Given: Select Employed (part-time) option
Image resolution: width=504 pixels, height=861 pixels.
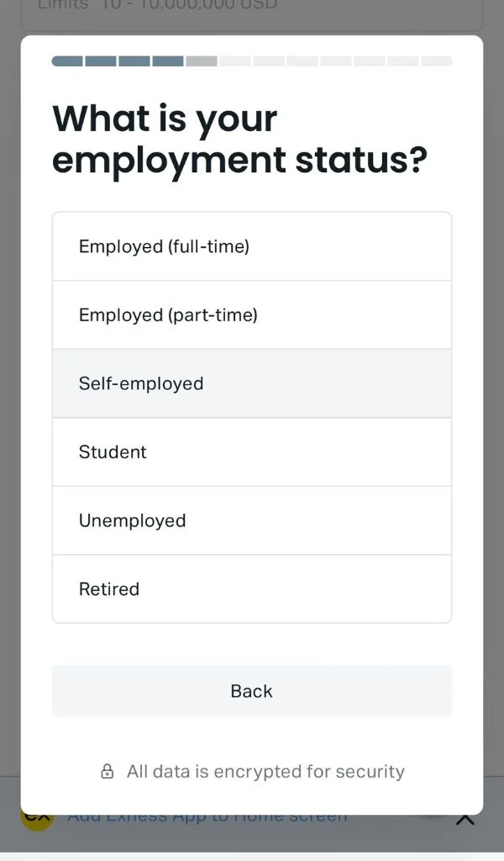Looking at the screenshot, I should click(x=251, y=314).
